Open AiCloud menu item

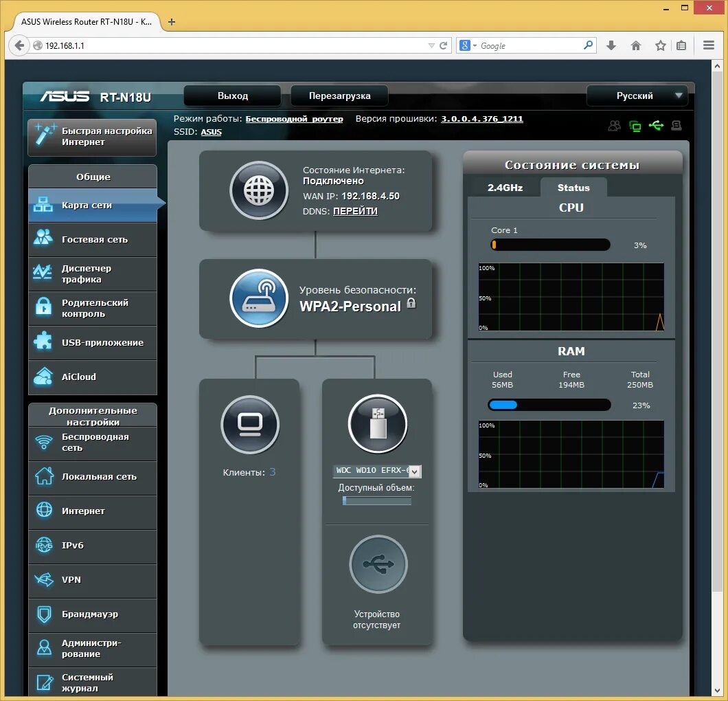click(93, 377)
